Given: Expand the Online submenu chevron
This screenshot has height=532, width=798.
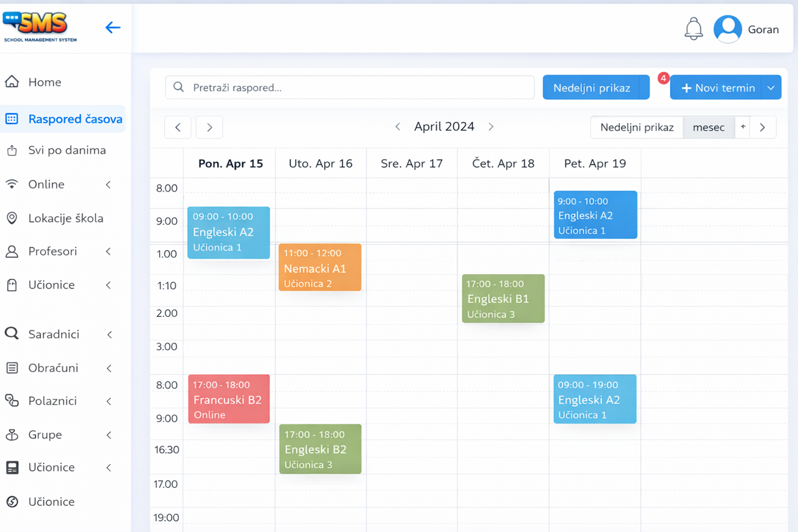Looking at the screenshot, I should tap(109, 184).
